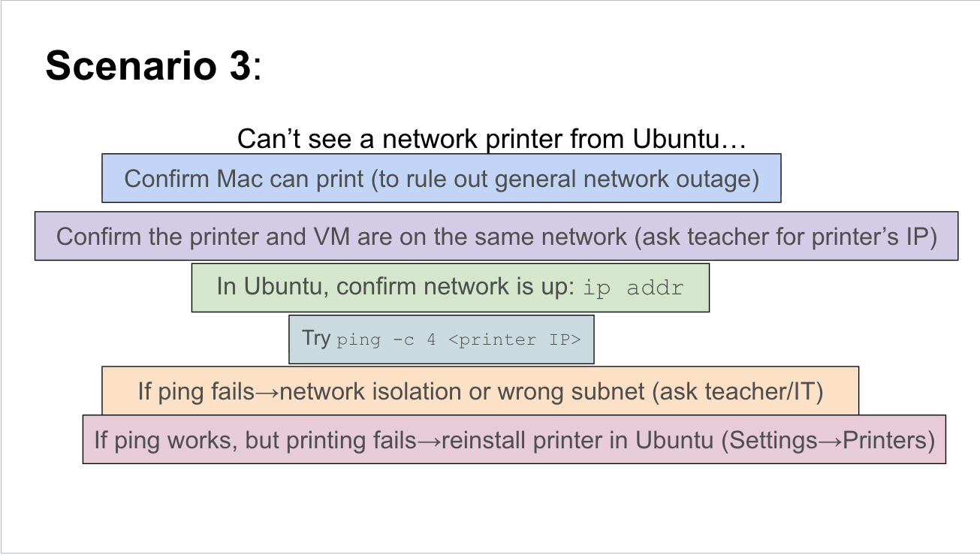Click the "<printer IP>" placeholder in the ping command
This screenshot has width=980, height=555.
pyautogui.click(x=514, y=339)
